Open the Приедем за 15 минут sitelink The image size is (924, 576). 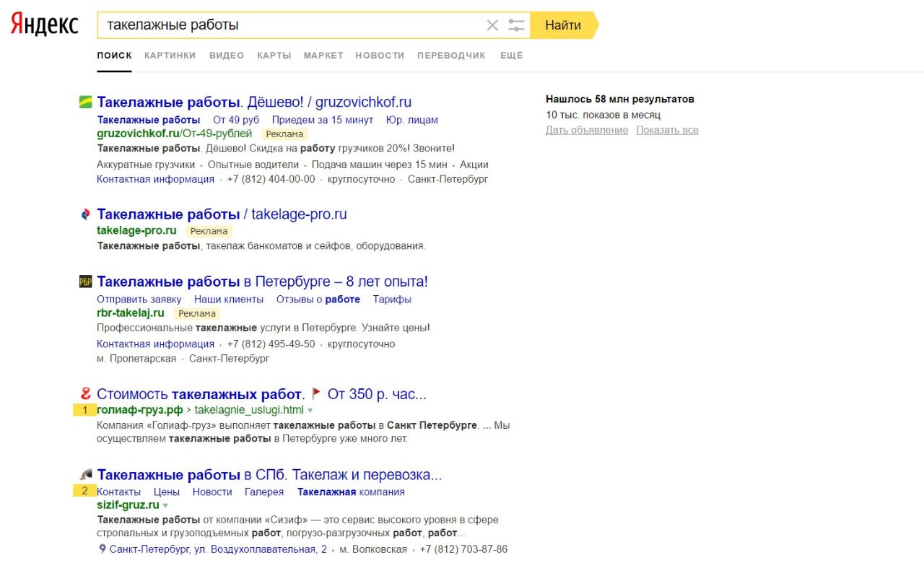tap(323, 120)
